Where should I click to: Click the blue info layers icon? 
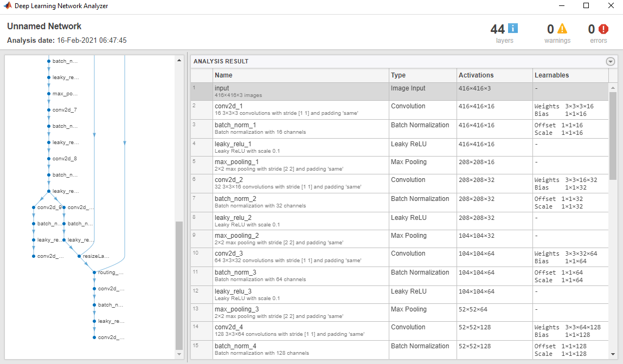tap(513, 29)
